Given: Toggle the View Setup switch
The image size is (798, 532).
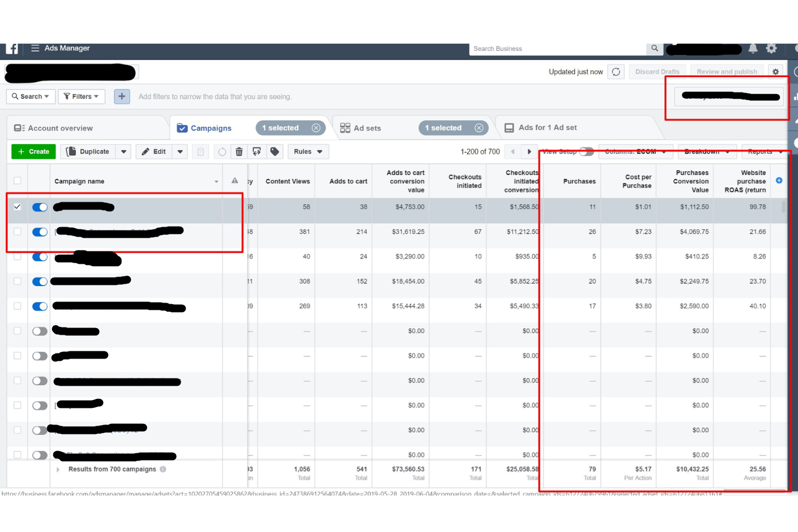Looking at the screenshot, I should coord(586,151).
